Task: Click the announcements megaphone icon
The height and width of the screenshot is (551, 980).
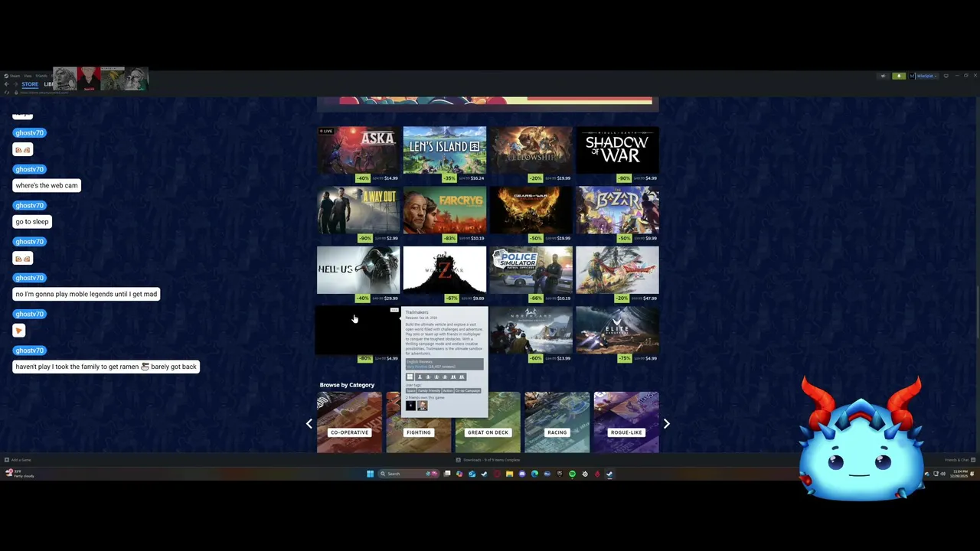Action: (883, 76)
